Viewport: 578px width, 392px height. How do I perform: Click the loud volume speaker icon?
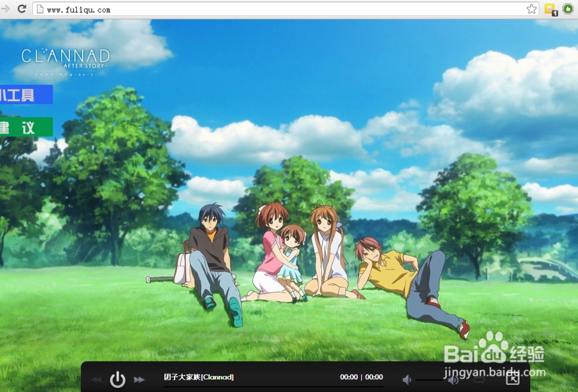point(454,379)
